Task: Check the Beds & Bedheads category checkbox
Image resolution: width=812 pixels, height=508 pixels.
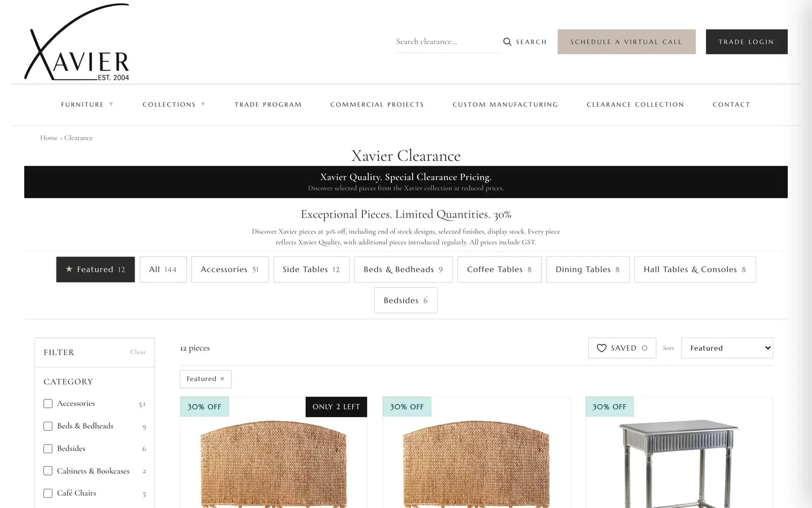Action: [48, 426]
